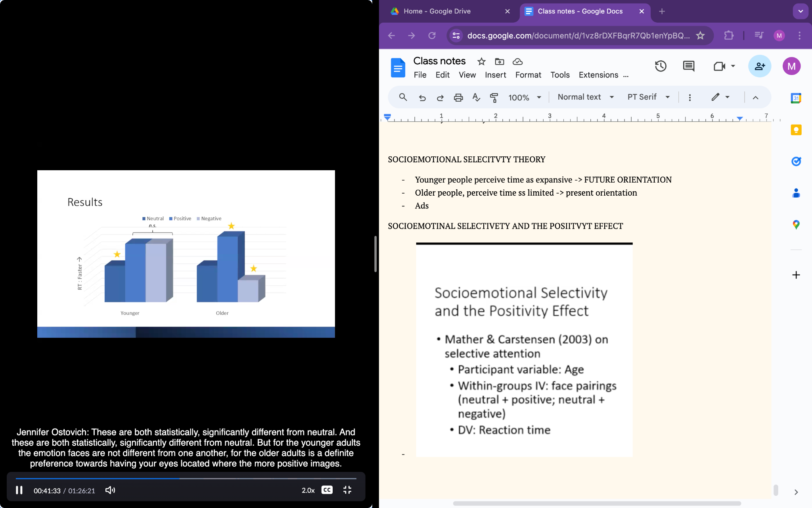Image resolution: width=812 pixels, height=508 pixels.
Task: Switch to Home - Google Drive tab
Action: coord(437,11)
